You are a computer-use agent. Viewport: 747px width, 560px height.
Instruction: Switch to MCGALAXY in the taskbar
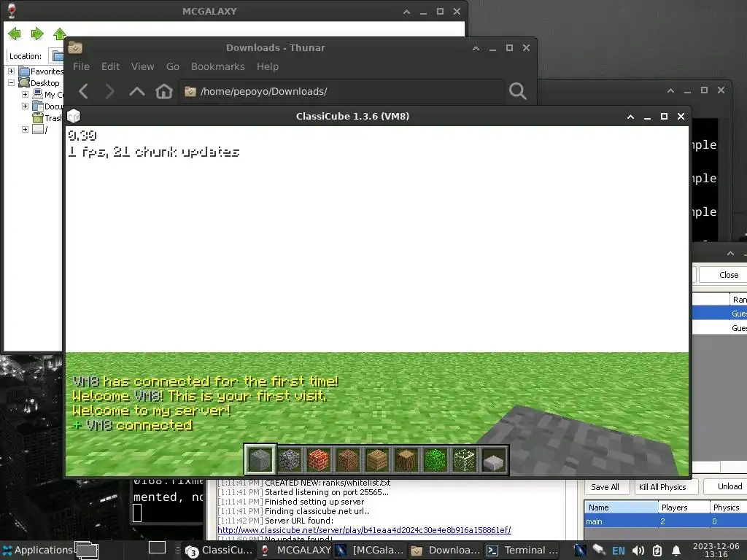[296, 551]
